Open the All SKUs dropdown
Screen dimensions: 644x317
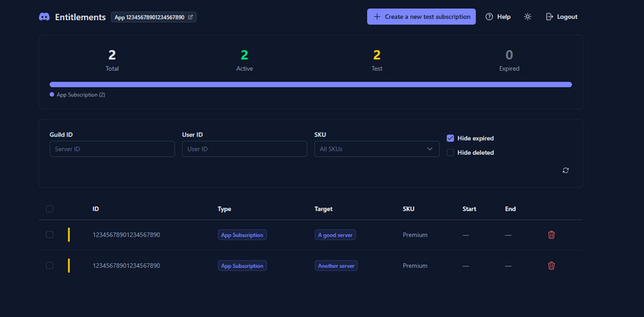(377, 149)
